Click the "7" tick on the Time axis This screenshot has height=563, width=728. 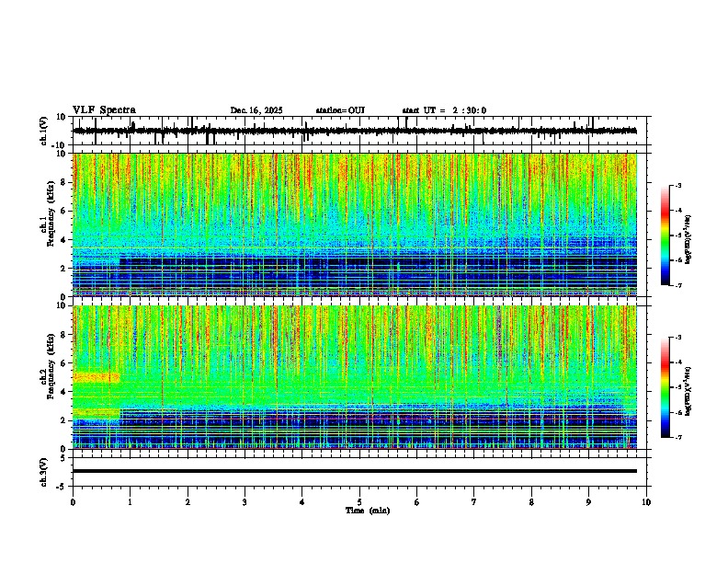[474, 502]
